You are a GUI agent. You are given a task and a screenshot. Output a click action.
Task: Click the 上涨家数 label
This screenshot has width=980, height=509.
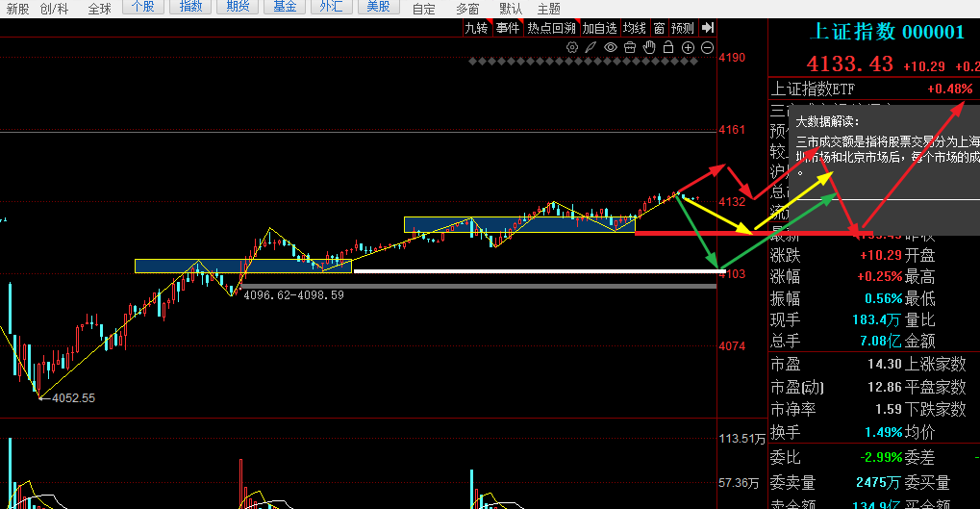[x=936, y=364]
